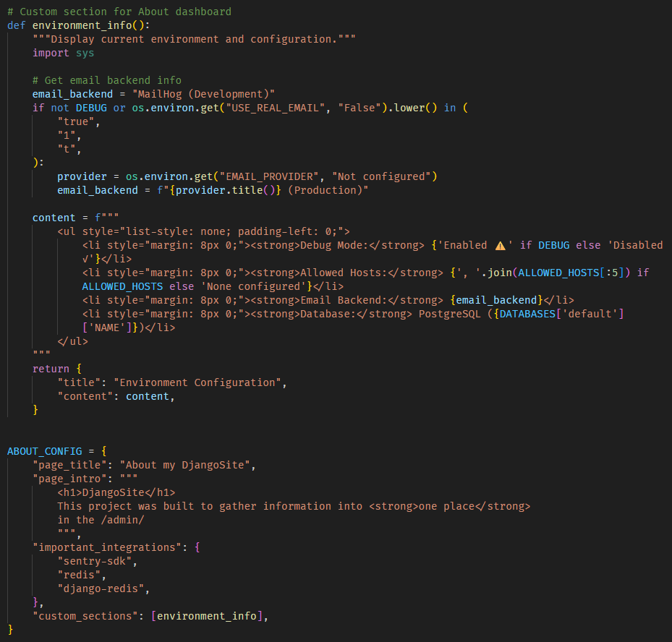672x642 pixels.
Task: Select the sentry-sdk integration string
Action: pyautogui.click(x=98, y=560)
